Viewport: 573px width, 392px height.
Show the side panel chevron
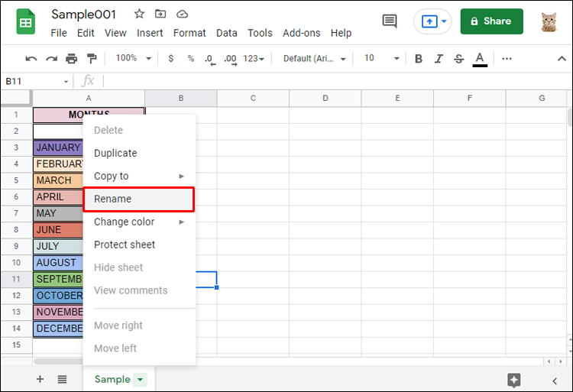(555, 381)
